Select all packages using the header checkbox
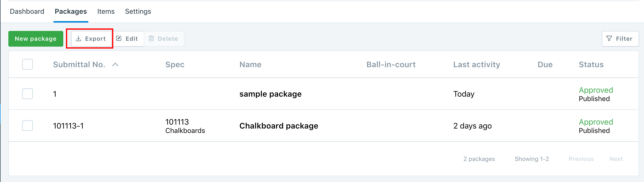Viewport: 644px width, 182px height. tap(27, 64)
